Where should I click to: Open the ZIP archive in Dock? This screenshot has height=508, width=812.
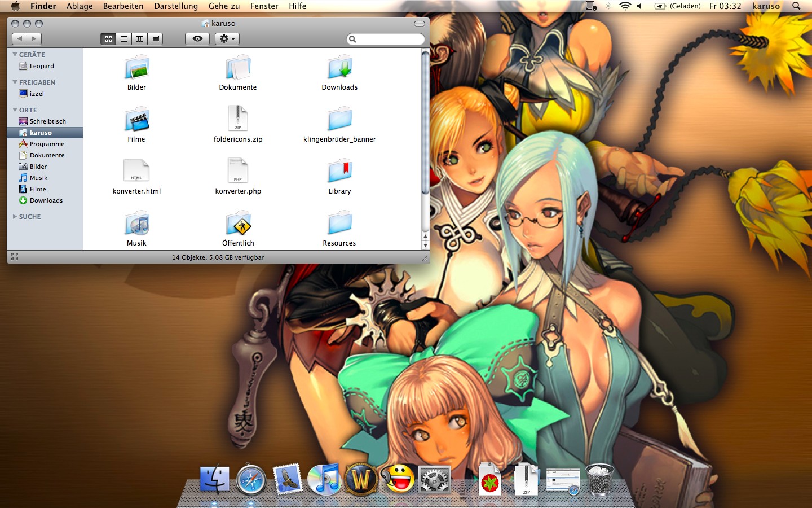[x=526, y=479]
